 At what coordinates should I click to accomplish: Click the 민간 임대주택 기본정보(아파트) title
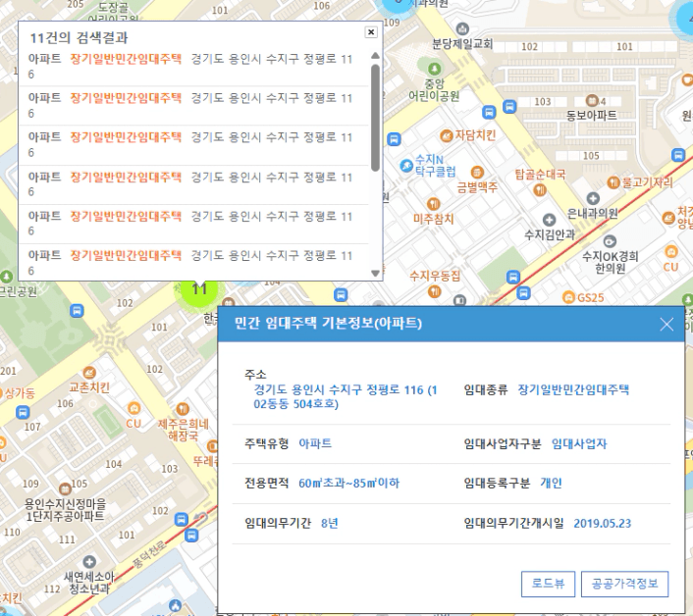tap(328, 324)
